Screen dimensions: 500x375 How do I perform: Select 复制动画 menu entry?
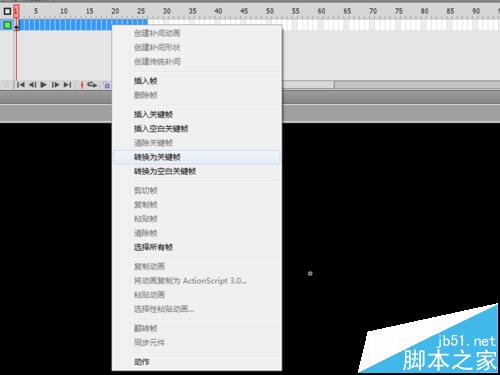197,267
